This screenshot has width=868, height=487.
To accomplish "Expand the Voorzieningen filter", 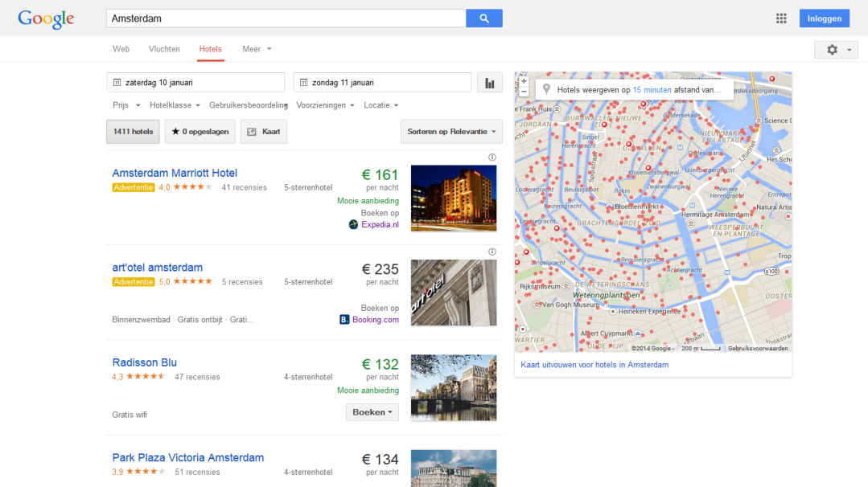I will [326, 105].
